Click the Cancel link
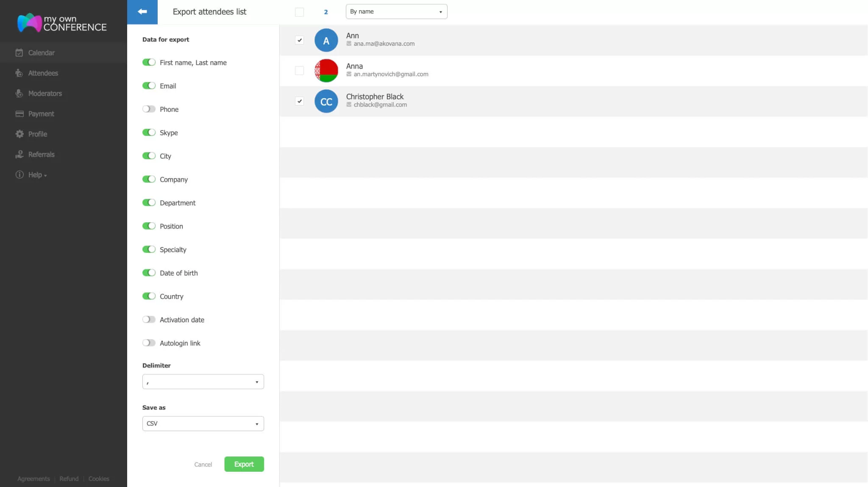Screen dimensions: 868x487 203,465
